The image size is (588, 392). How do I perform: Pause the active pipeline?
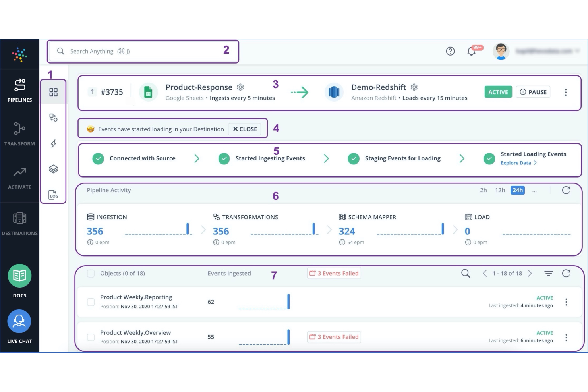pos(533,92)
